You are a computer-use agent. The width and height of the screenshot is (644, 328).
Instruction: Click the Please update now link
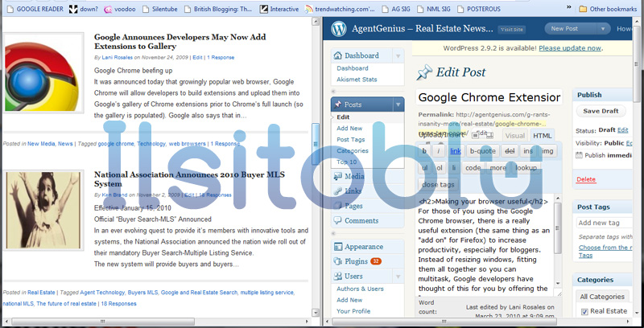tap(570, 48)
